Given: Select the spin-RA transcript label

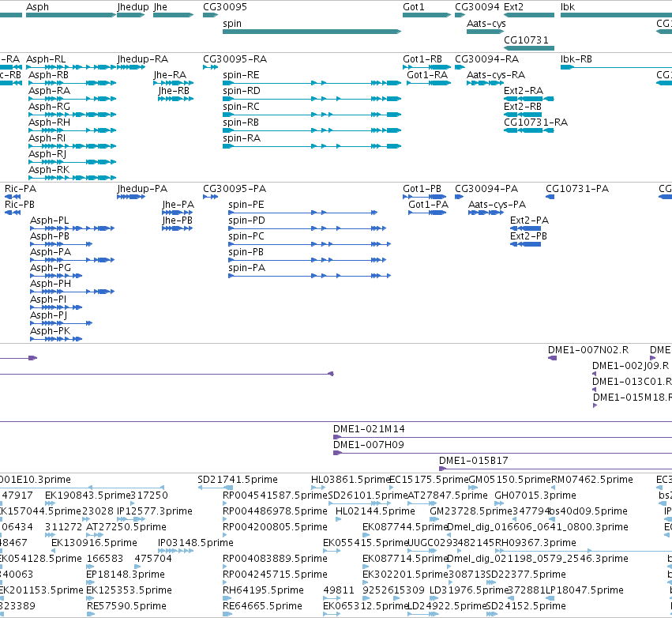Looking at the screenshot, I should (242, 138).
